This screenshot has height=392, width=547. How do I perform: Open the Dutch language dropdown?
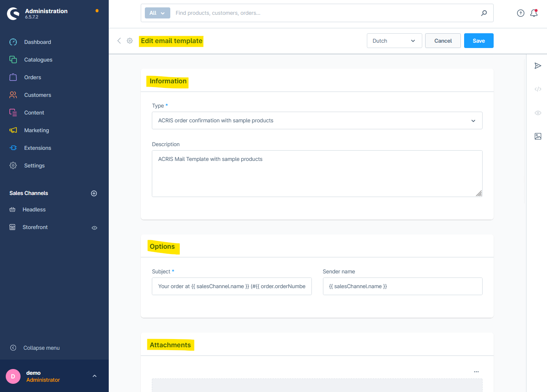click(x=394, y=41)
